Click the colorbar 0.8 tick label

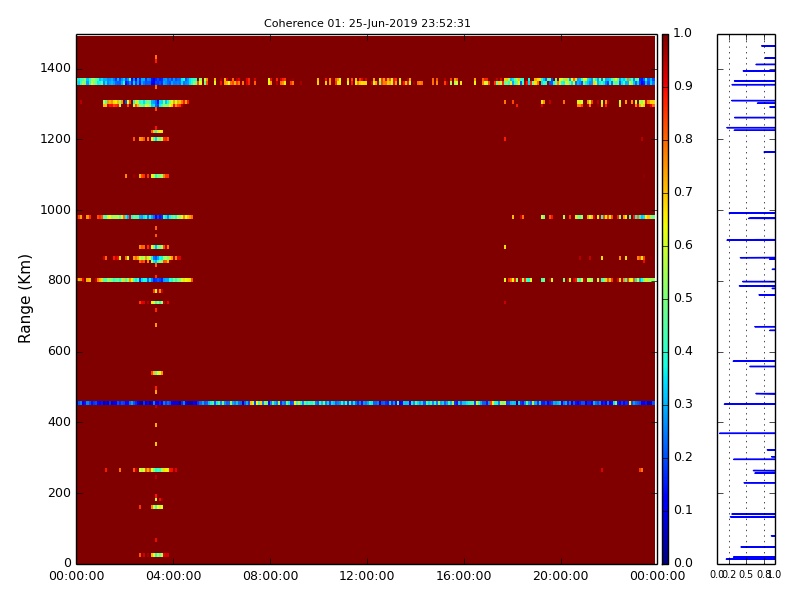click(683, 139)
